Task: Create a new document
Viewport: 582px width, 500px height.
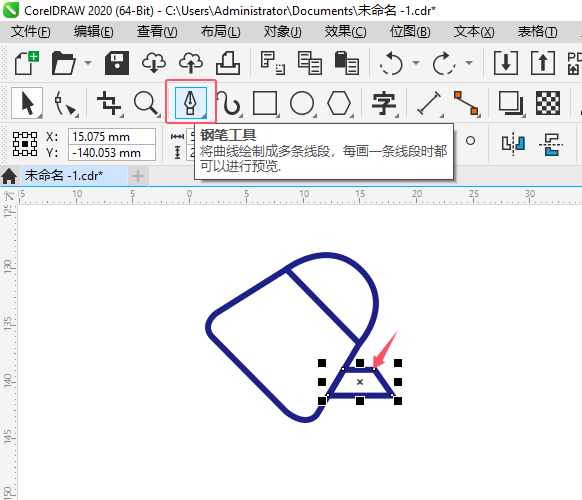Action: pyautogui.click(x=27, y=63)
